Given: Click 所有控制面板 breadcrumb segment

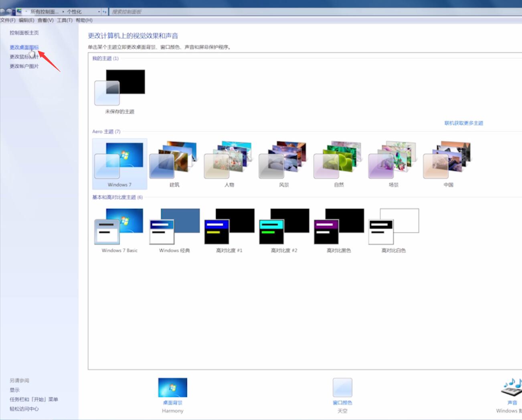Looking at the screenshot, I should click(45, 12).
